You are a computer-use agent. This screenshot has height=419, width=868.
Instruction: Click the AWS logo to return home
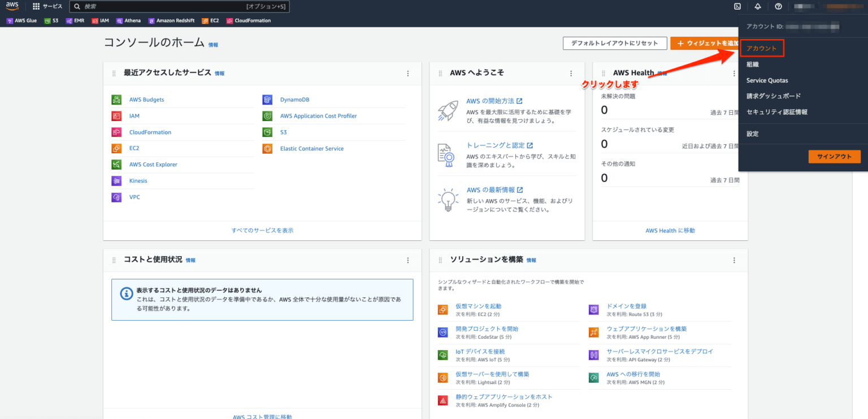tap(12, 6)
